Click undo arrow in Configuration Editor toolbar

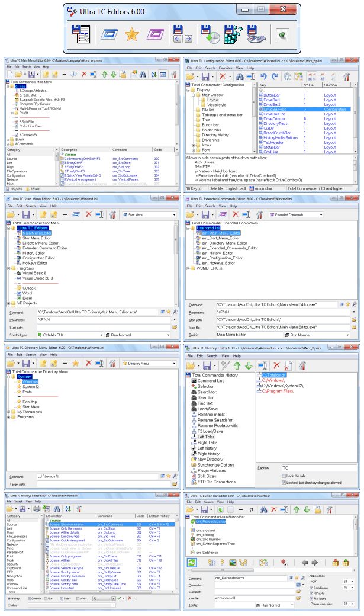[x=264, y=76]
